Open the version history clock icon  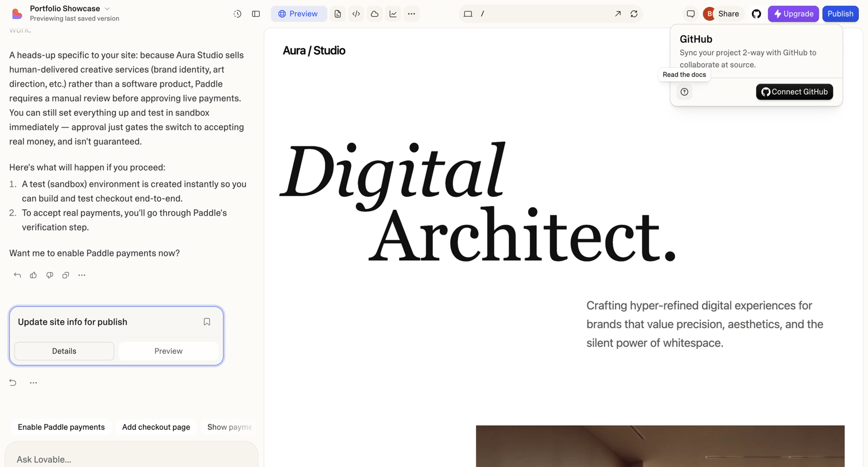click(x=237, y=14)
